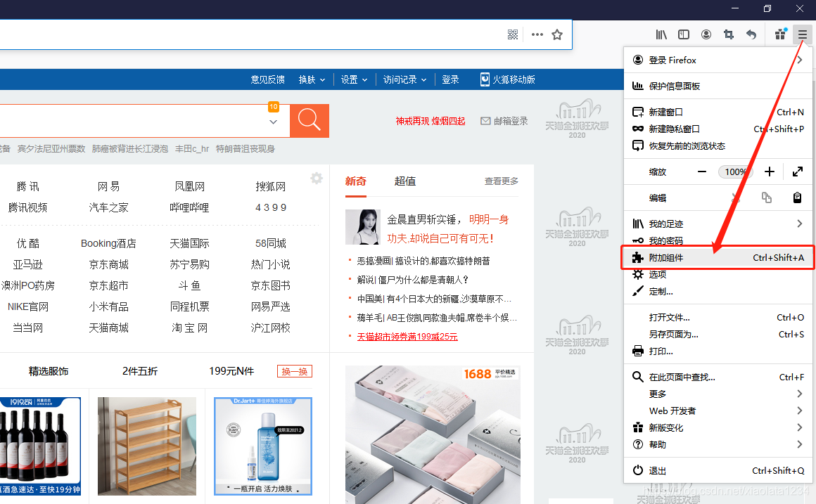Select 退出 to quit Firefox
816x504 pixels.
pos(718,471)
